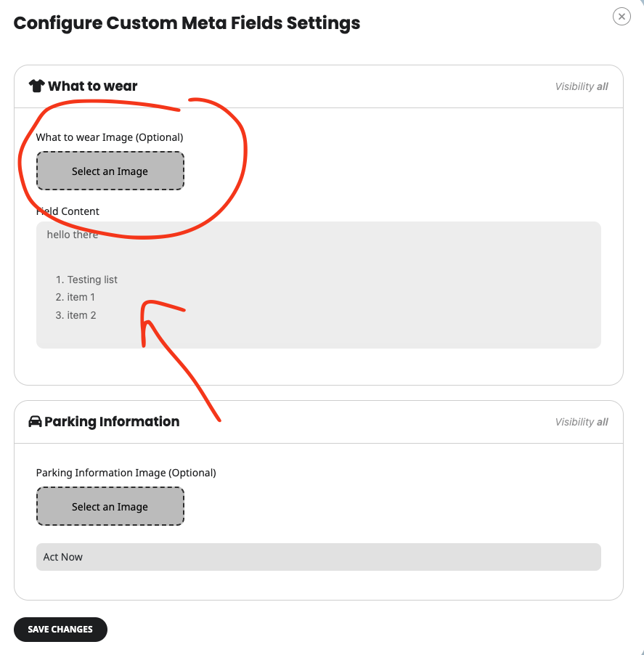Select an image for What to wear
The width and height of the screenshot is (644, 655).
pyautogui.click(x=110, y=171)
